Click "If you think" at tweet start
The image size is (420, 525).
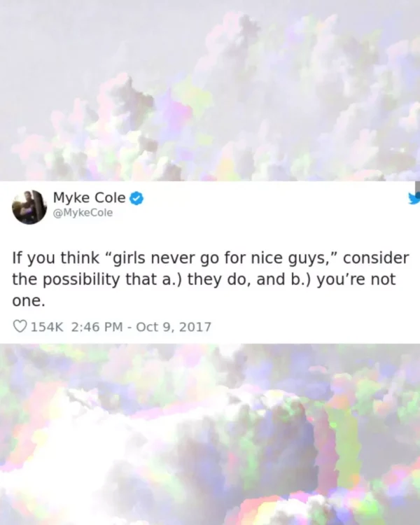56,258
